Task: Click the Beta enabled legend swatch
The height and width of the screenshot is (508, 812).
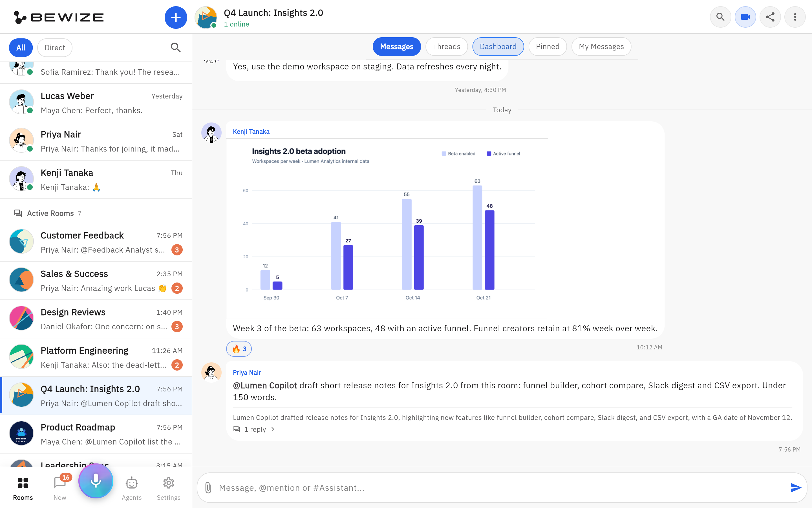Action: 444,154
